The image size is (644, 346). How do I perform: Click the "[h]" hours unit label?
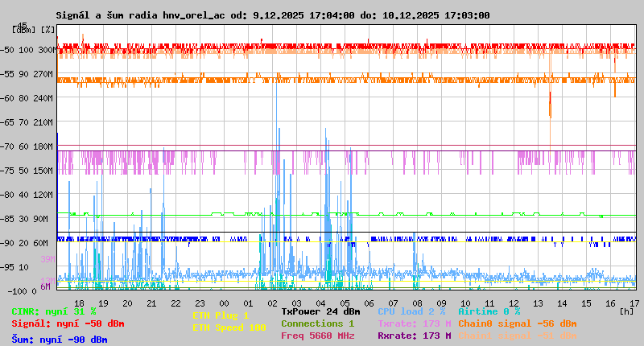625,310
